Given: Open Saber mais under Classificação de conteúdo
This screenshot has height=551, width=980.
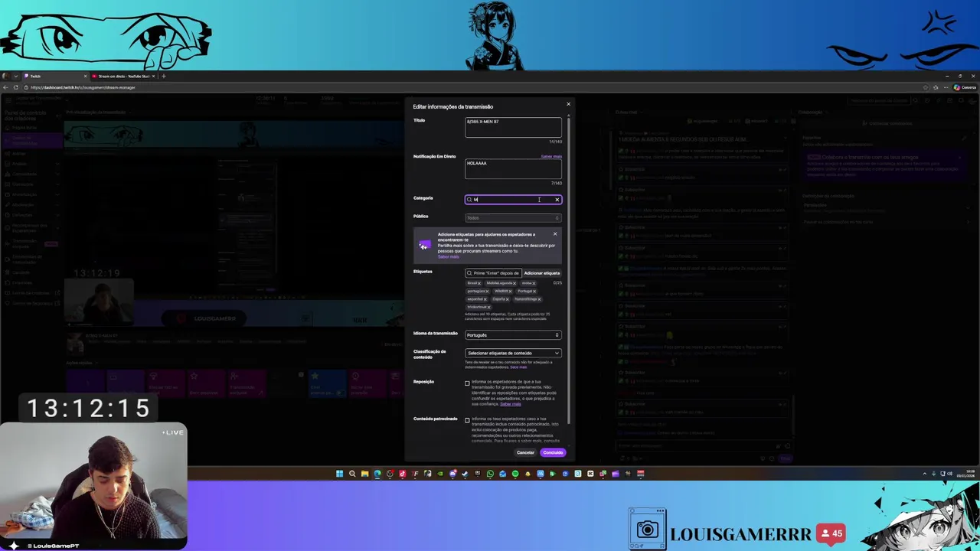Looking at the screenshot, I should 518,367.
